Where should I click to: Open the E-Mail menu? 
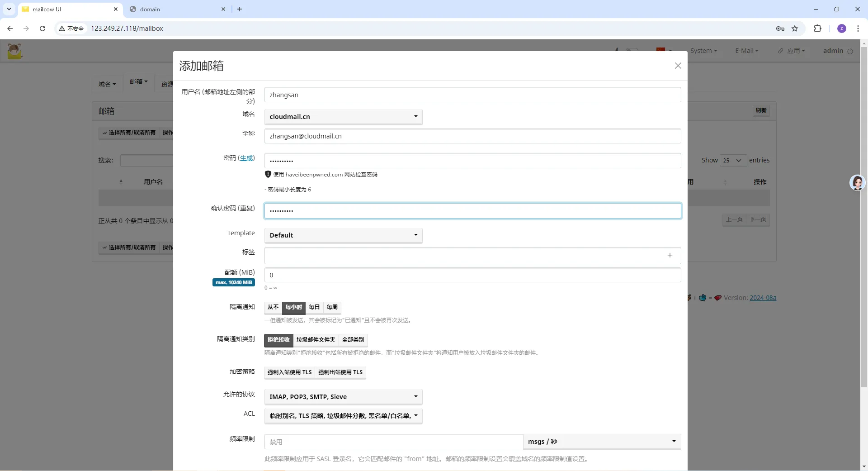tap(747, 51)
